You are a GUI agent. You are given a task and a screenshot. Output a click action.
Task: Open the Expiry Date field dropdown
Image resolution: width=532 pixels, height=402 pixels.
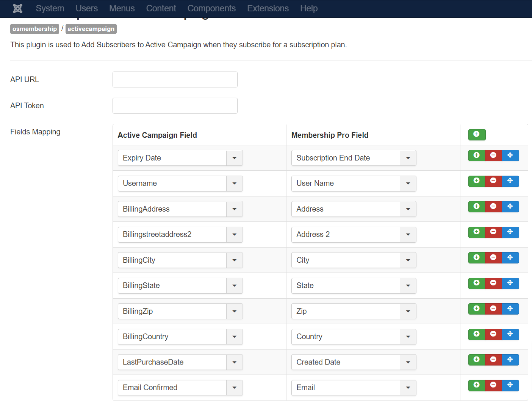[x=180, y=158]
